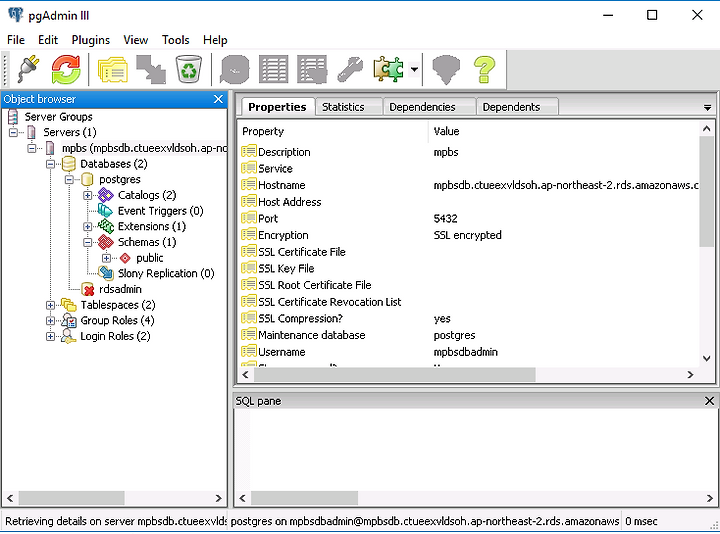Select the Properties tab

click(x=277, y=107)
